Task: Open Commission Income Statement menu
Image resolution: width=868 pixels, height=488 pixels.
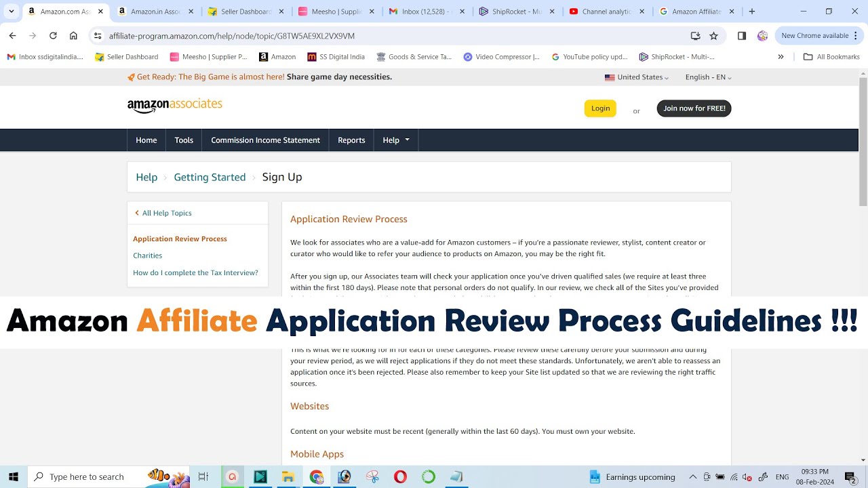Action: [x=265, y=140]
